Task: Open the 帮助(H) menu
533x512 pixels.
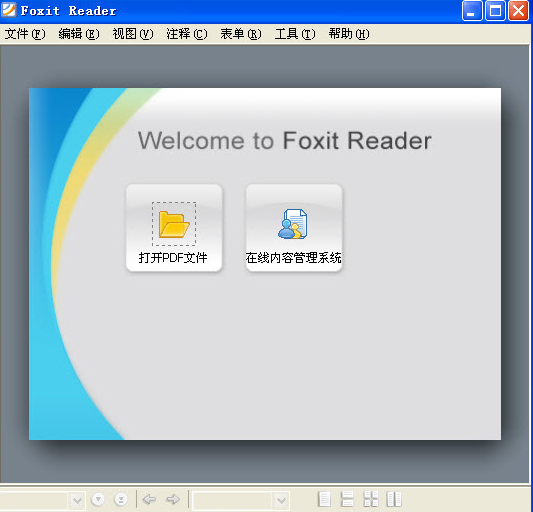Action: point(349,34)
